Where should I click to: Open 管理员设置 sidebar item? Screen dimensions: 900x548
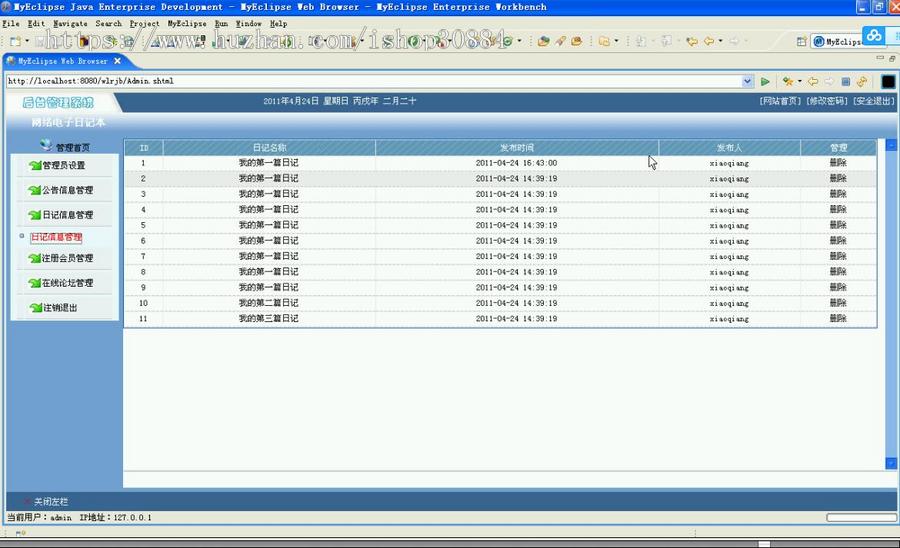(63, 165)
